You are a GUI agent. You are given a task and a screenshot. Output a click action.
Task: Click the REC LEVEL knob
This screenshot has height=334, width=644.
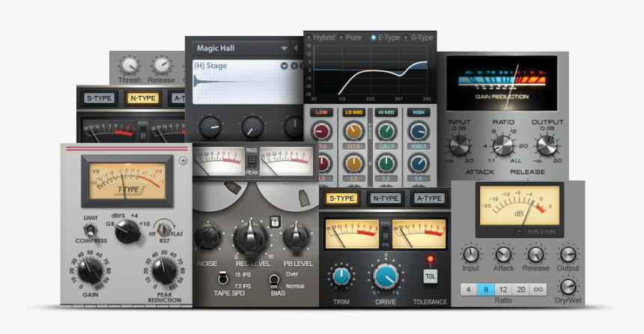pos(250,237)
